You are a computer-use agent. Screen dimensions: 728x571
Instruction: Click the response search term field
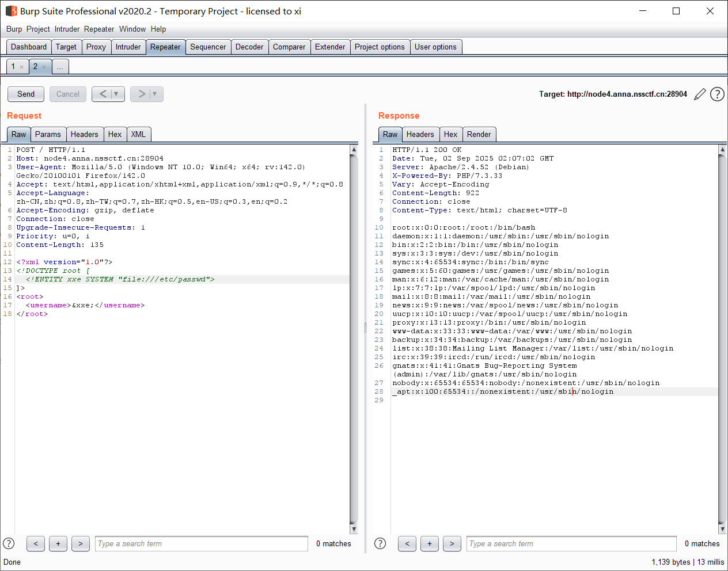click(x=572, y=543)
